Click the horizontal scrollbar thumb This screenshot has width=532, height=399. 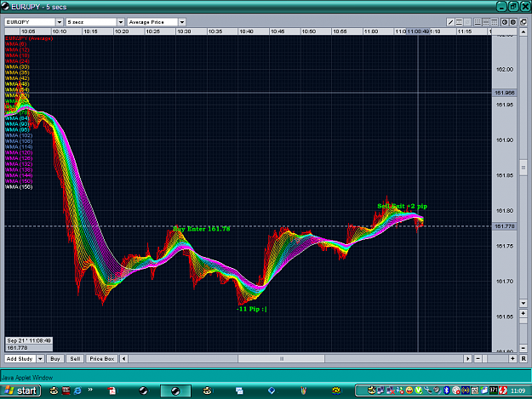[x=281, y=359]
